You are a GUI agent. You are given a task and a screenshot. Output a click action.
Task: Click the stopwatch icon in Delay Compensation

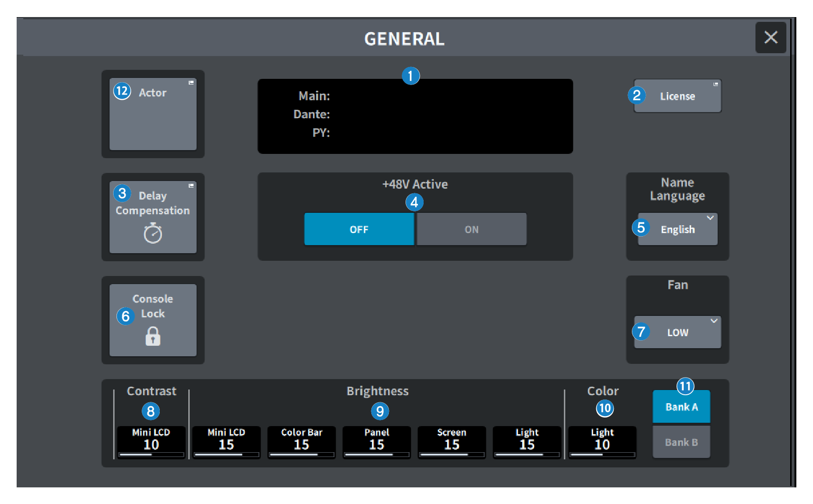coord(153,234)
